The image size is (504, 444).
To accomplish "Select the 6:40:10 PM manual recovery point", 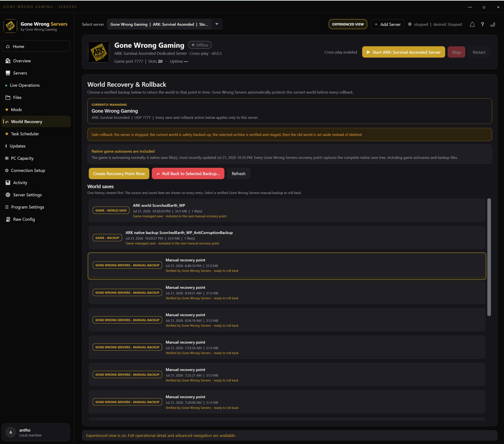I will point(287,266).
